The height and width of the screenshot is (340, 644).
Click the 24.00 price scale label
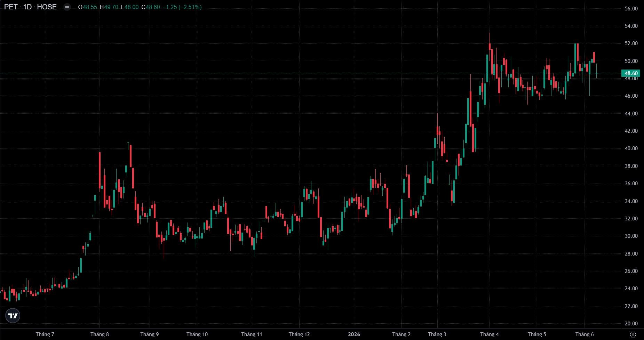631,289
